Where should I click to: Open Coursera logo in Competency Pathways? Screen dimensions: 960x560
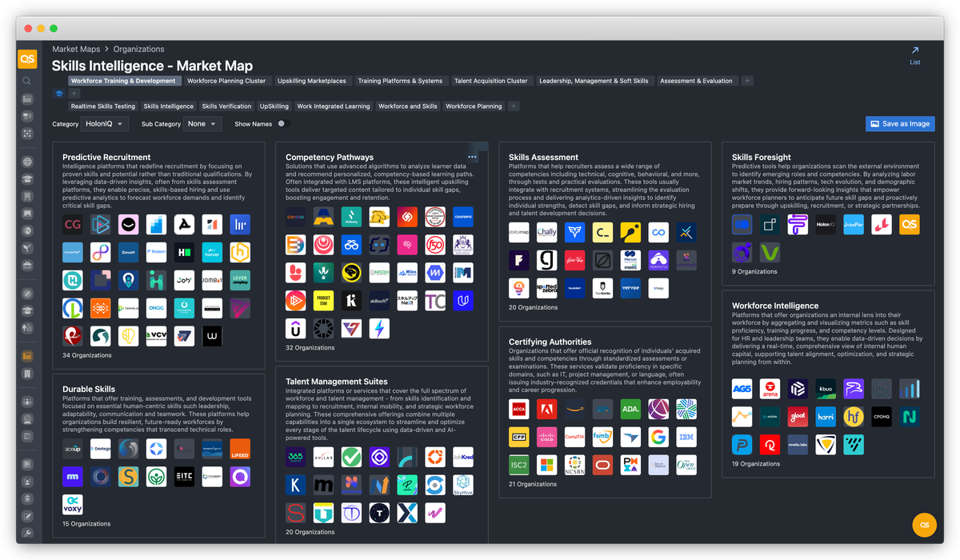pos(462,217)
